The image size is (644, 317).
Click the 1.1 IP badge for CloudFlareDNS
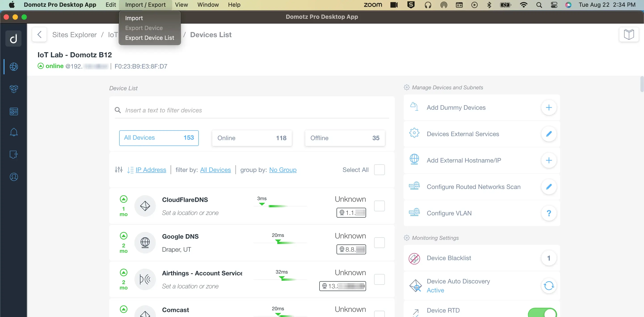pyautogui.click(x=351, y=213)
